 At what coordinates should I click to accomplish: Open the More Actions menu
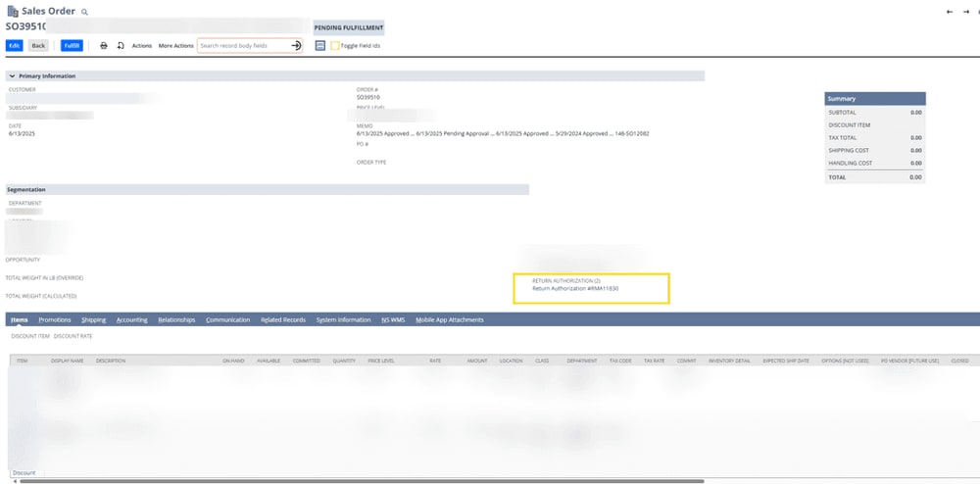(175, 46)
